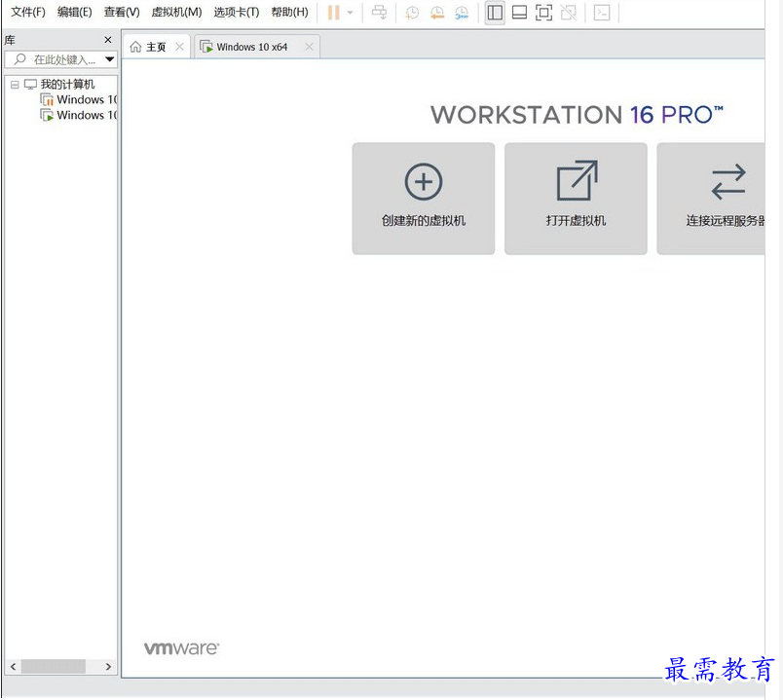Toggle the thumbnail bar view icon
This screenshot has height=700, width=783.
(x=519, y=12)
